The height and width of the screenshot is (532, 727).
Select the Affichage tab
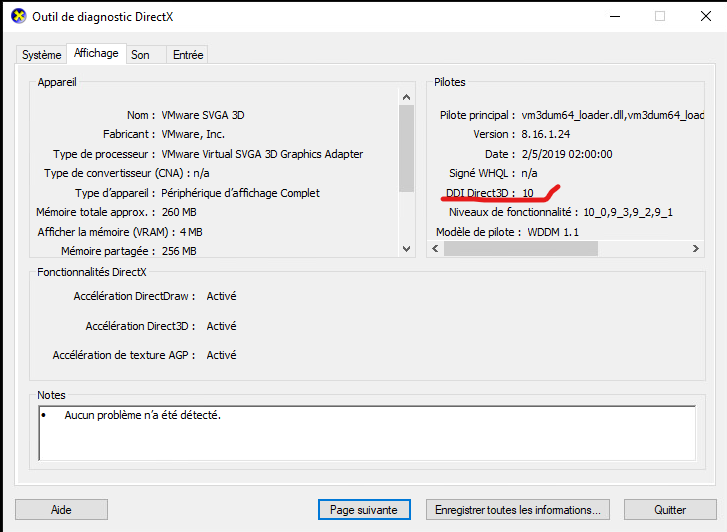pyautogui.click(x=96, y=53)
